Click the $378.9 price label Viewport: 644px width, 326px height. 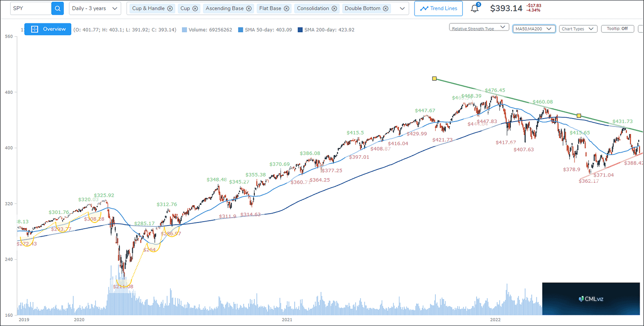(x=572, y=169)
